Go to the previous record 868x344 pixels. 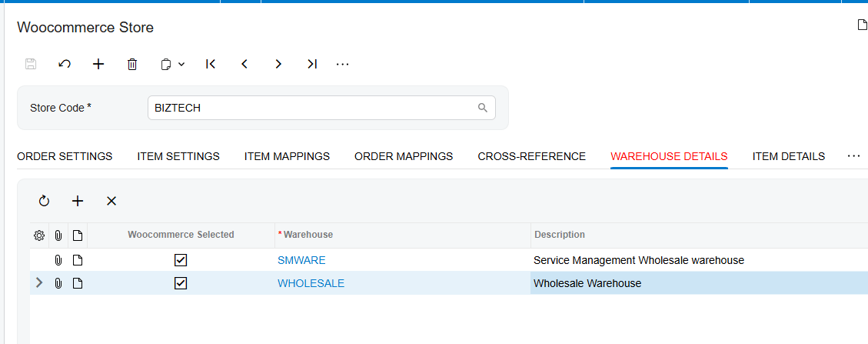244,64
